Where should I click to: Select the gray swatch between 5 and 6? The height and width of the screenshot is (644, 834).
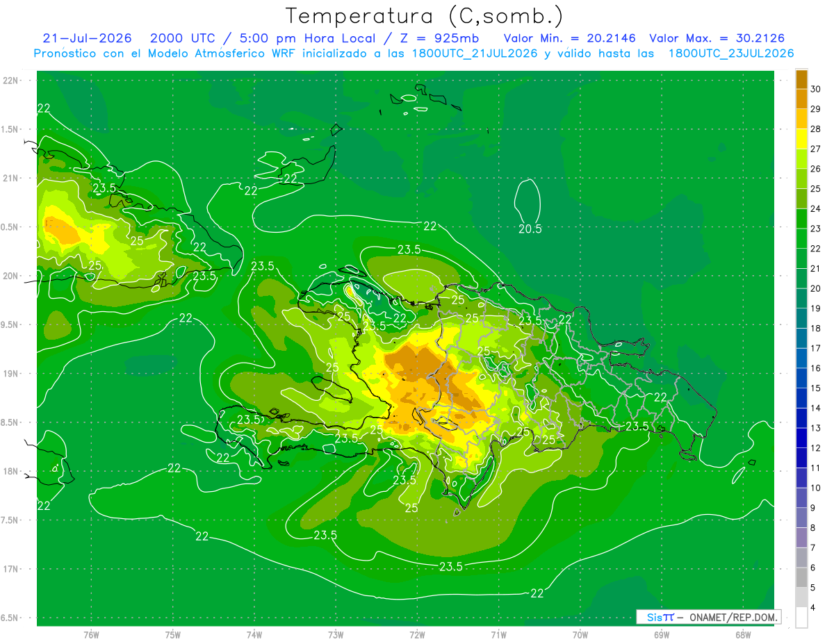point(801,577)
